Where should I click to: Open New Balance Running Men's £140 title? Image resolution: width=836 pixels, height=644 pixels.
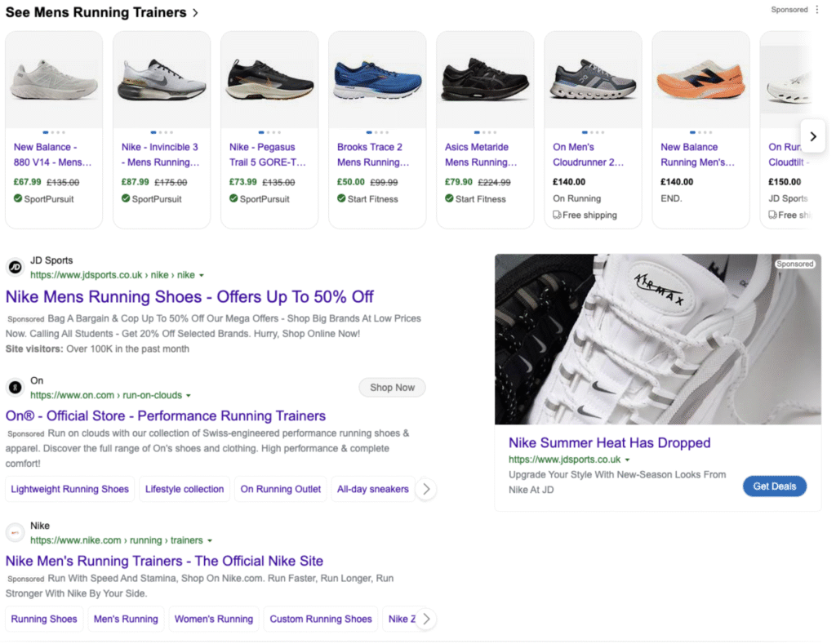697,154
